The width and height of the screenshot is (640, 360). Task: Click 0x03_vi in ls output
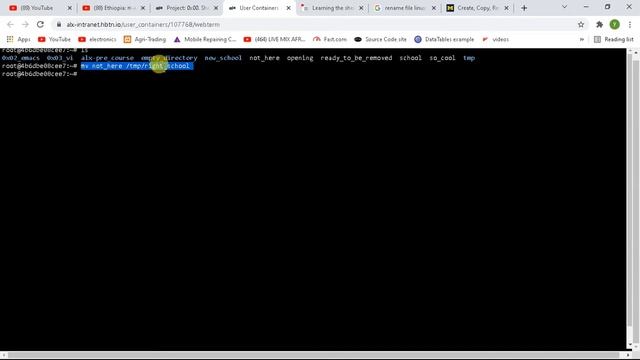tap(60, 58)
